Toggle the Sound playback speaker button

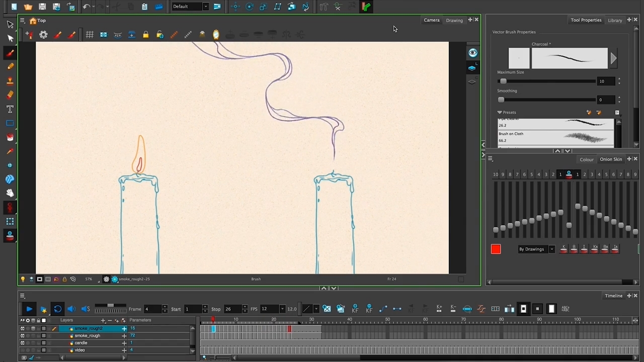tap(71, 309)
